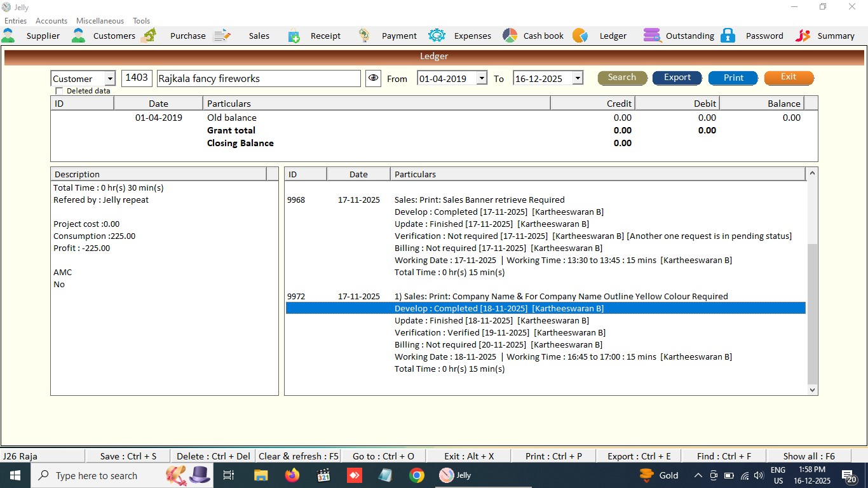Click the customer ID field showing 1403
868x488 pixels.
(x=137, y=78)
